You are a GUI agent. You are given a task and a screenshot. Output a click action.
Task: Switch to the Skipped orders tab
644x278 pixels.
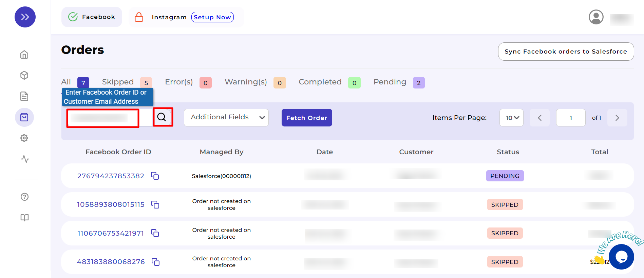coord(118,82)
